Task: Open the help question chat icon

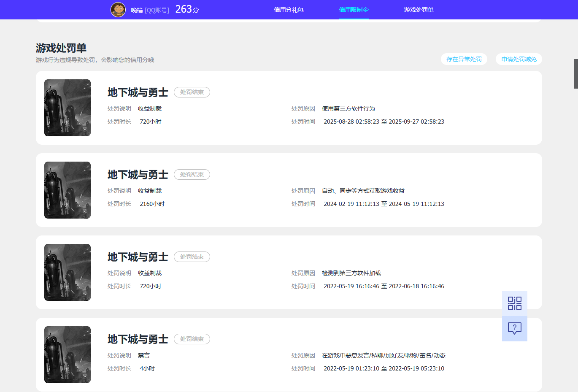Action: 514,328
